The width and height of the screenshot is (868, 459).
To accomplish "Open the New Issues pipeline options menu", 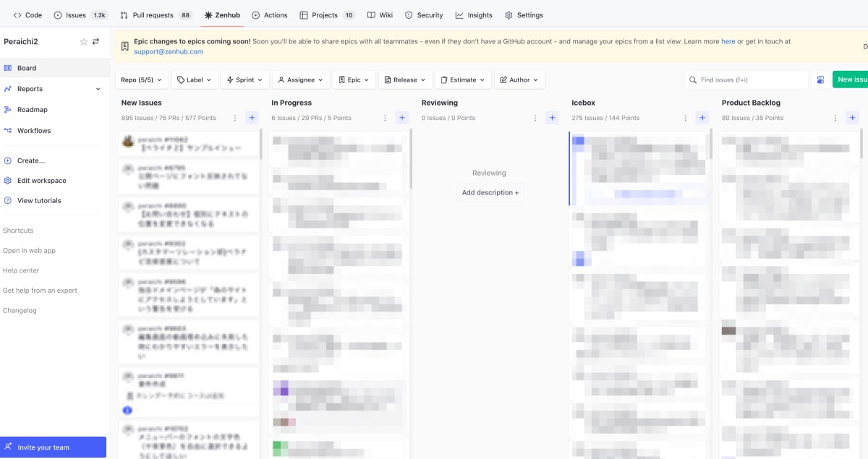I will [x=234, y=118].
